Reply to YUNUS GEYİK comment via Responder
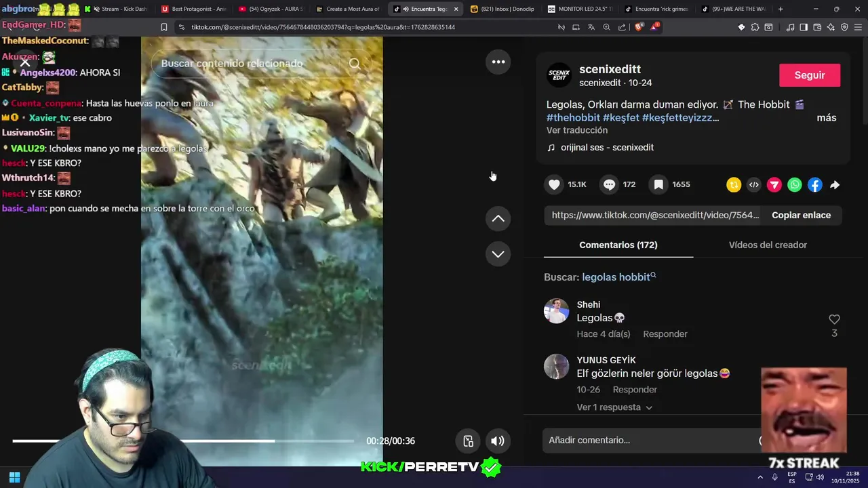Viewport: 868px width, 488px height. tap(635, 390)
